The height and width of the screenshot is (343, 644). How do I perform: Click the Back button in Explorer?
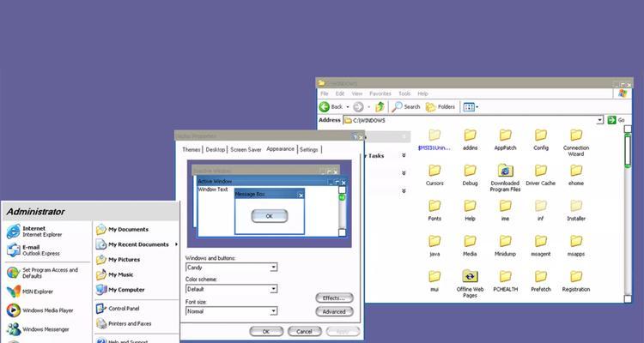pos(331,107)
